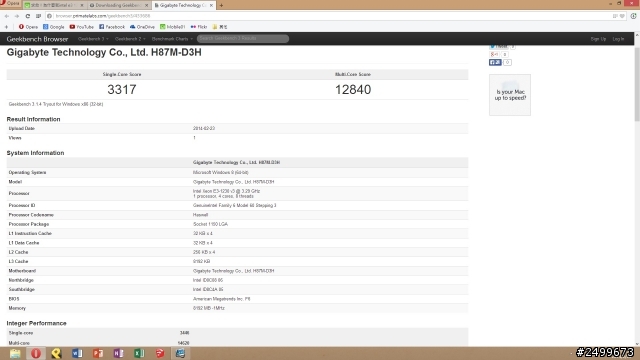The width and height of the screenshot is (640, 360).
Task: Open the Flickr bookmark
Action: coord(199,27)
